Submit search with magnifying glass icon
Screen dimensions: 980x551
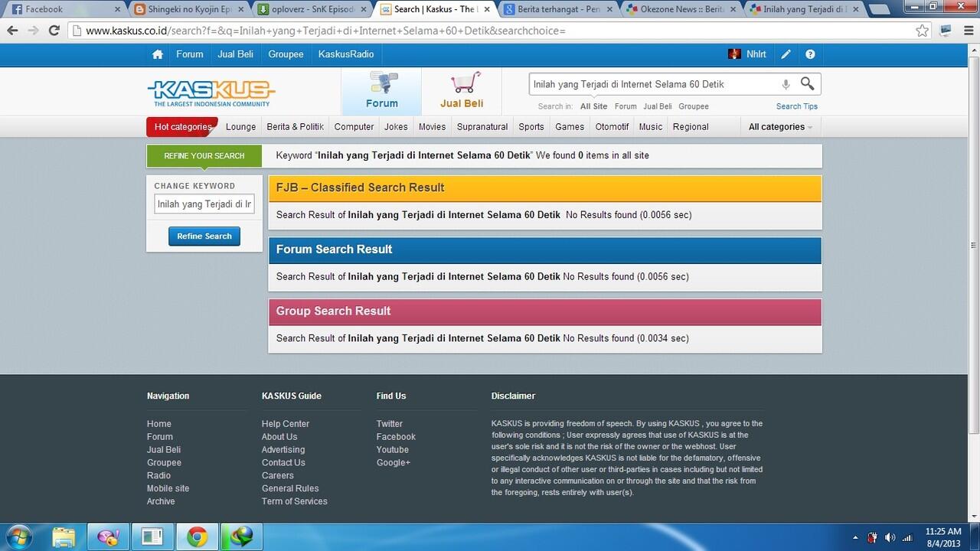pyautogui.click(x=807, y=83)
